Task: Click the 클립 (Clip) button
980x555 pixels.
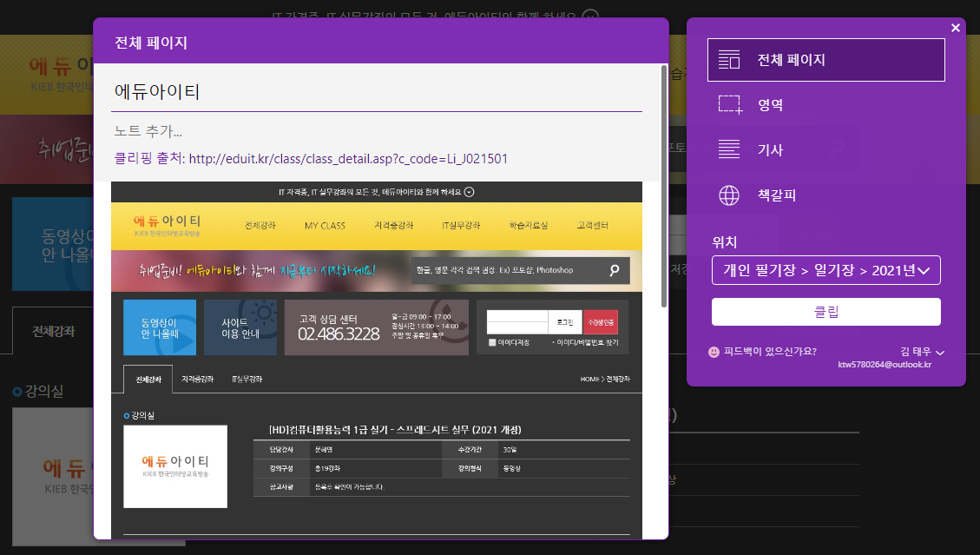Action: pyautogui.click(x=825, y=312)
